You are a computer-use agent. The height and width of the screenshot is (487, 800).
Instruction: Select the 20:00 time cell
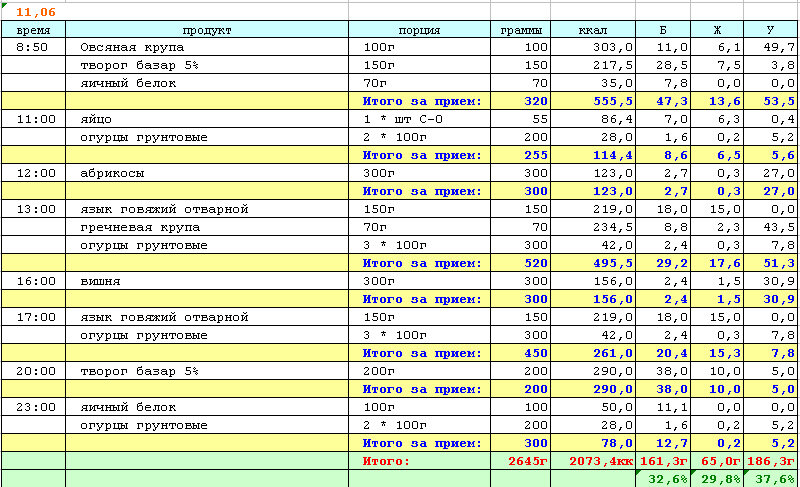(x=34, y=371)
